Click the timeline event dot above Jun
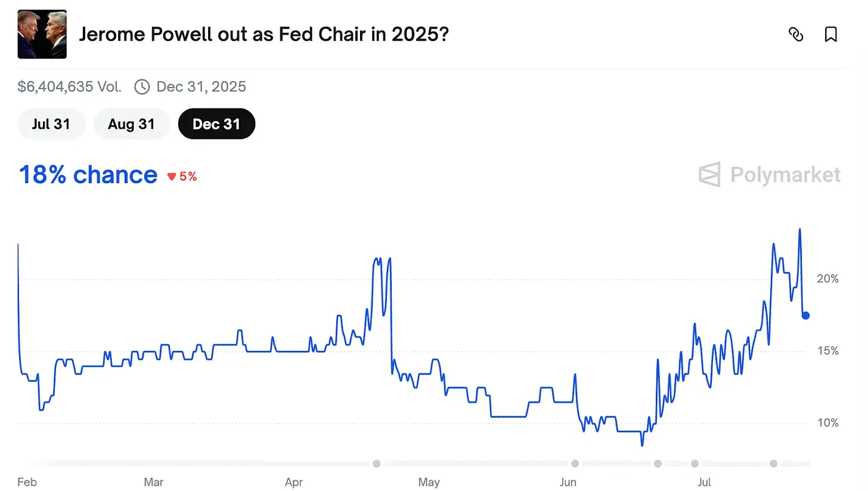The image size is (868, 491). 575,464
